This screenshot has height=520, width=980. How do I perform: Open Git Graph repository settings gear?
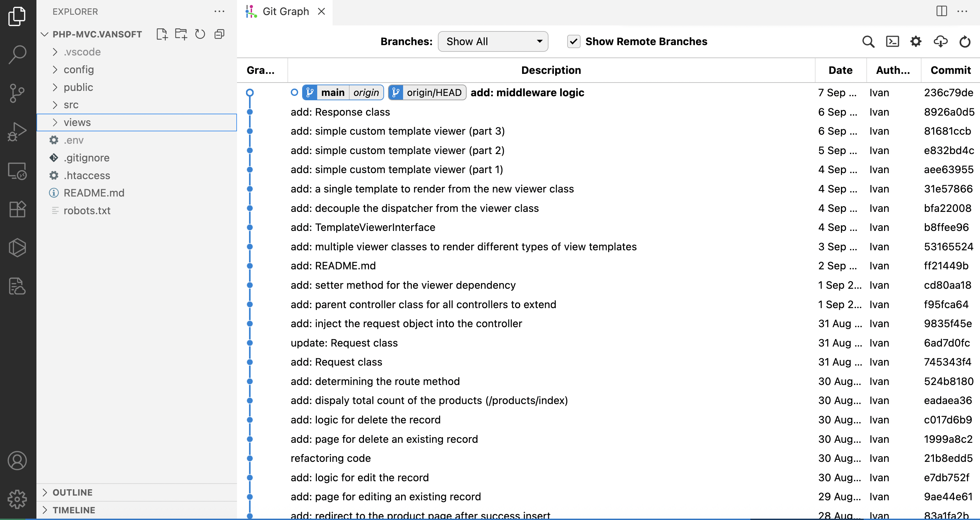pos(916,41)
